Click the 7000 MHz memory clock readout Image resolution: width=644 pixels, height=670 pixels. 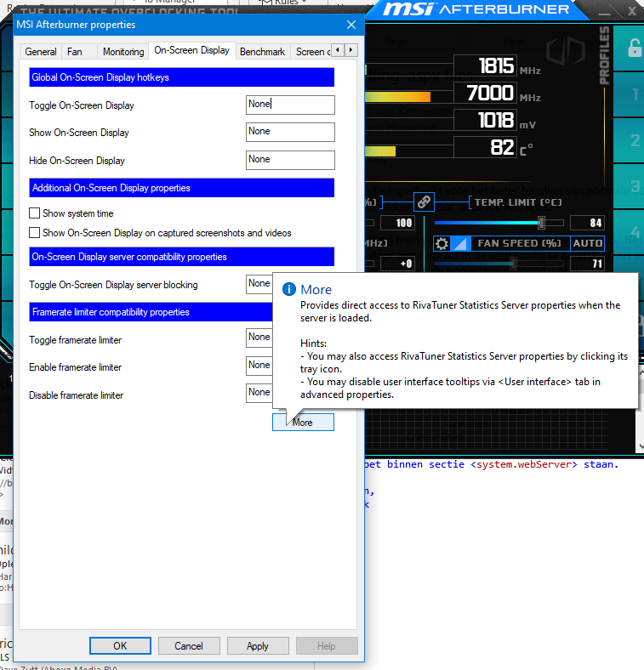point(486,93)
